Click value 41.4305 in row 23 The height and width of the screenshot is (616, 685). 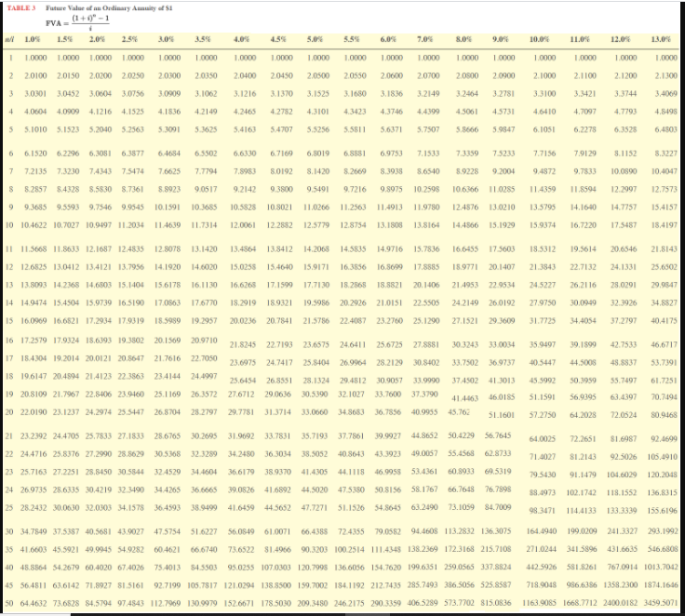(315, 472)
